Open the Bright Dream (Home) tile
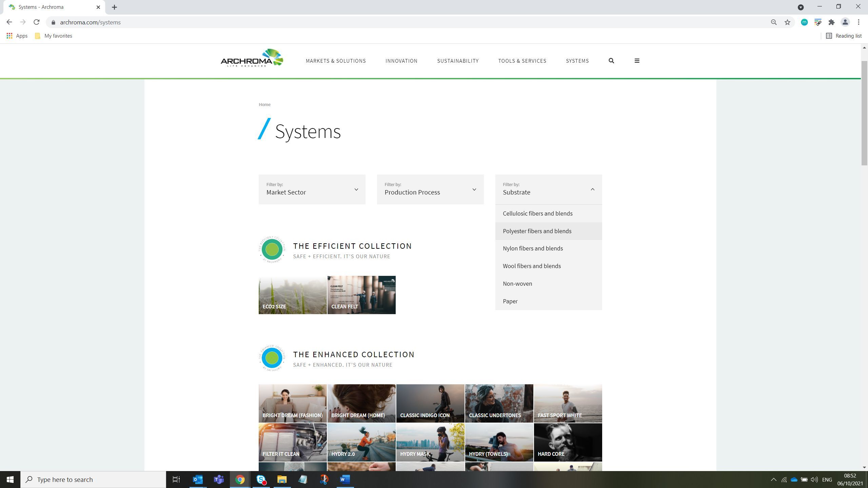 [361, 403]
